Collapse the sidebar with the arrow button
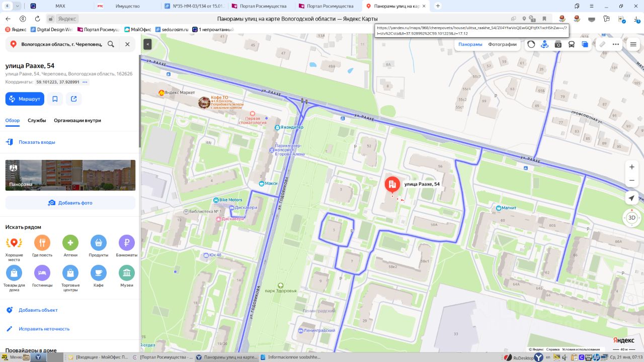The width and height of the screenshot is (644, 362). coord(147,44)
